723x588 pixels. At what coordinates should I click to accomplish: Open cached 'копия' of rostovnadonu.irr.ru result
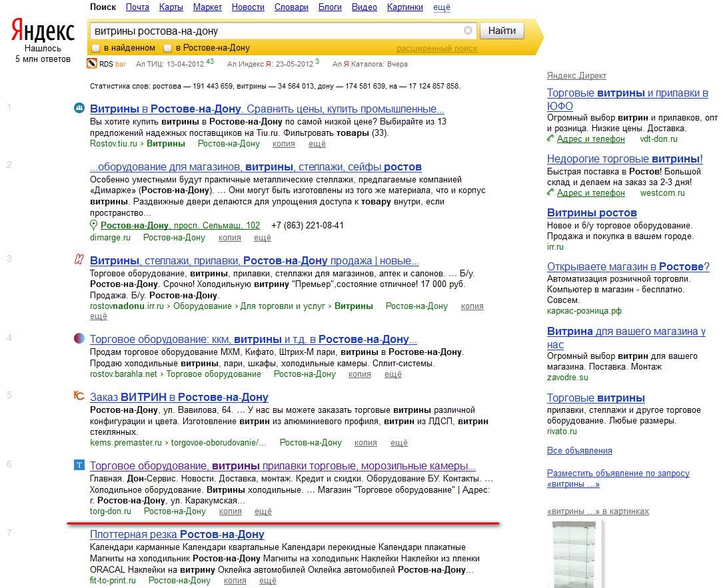(472, 306)
